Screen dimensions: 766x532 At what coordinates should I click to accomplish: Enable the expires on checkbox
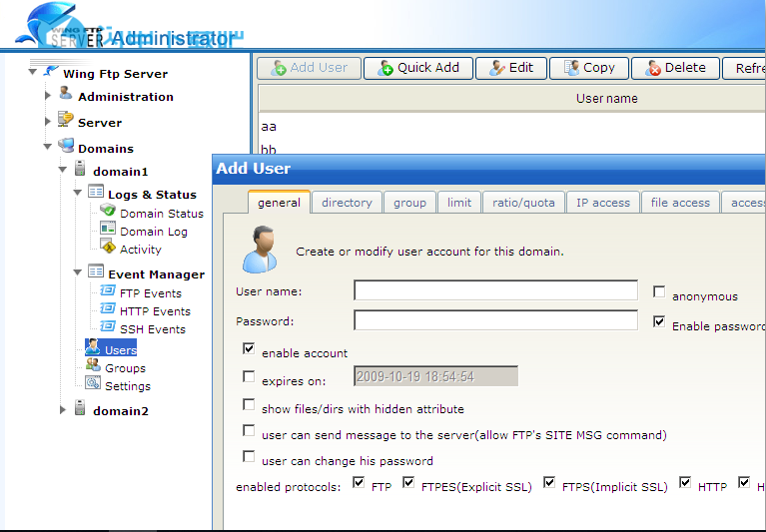click(x=249, y=376)
